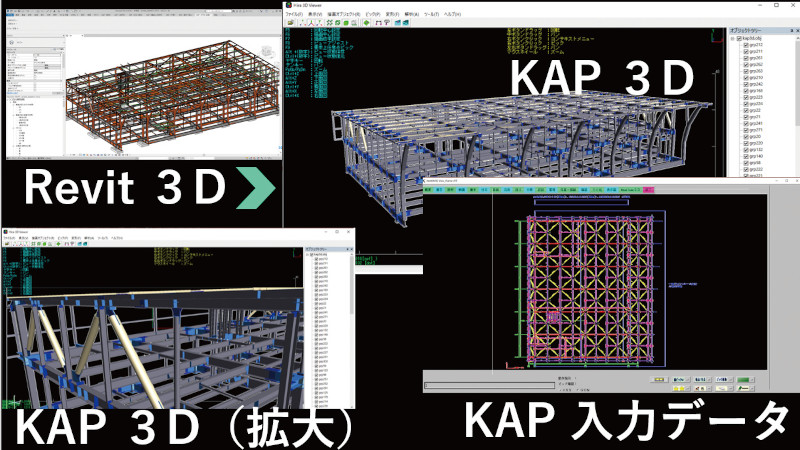Uncheck grp212 in the object tree

coord(746,45)
